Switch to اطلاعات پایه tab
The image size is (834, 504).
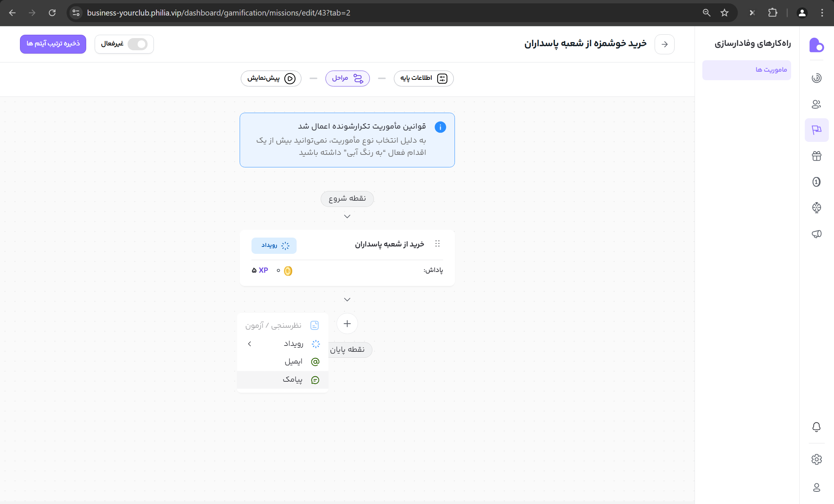click(x=423, y=78)
